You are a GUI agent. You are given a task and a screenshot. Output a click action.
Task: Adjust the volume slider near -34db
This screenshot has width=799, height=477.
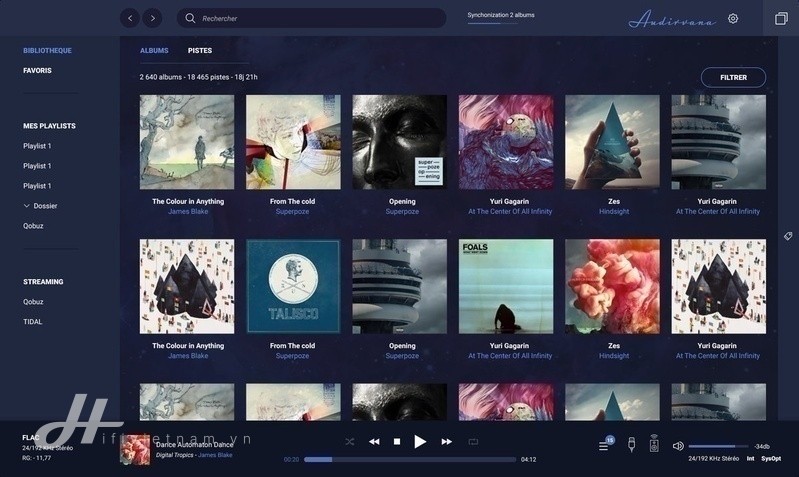pyautogui.click(x=718, y=446)
